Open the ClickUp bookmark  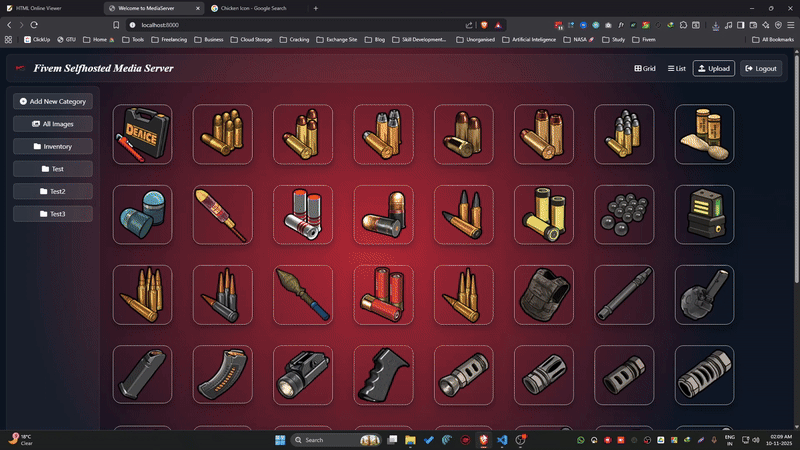[37, 39]
